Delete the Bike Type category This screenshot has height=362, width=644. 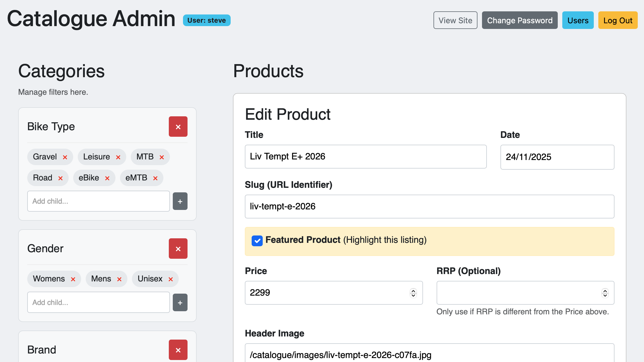[178, 127]
